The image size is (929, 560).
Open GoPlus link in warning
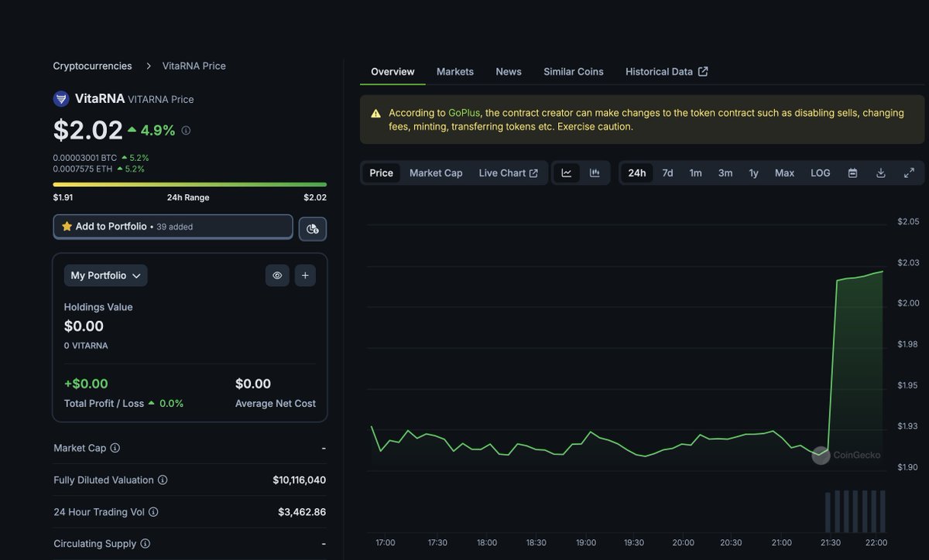tap(464, 113)
